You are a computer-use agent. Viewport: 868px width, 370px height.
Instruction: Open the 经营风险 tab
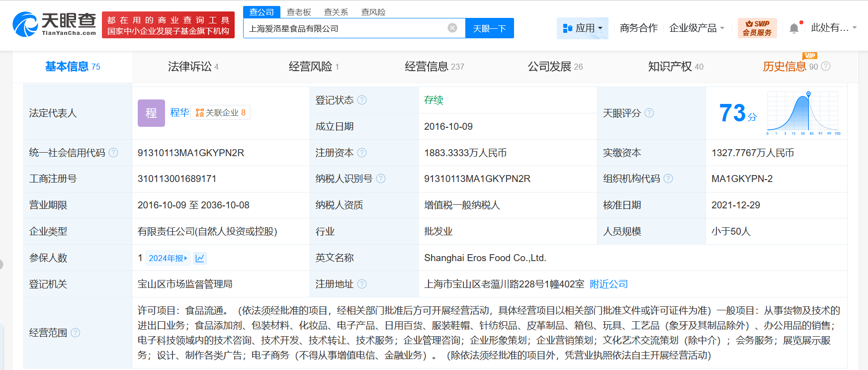[x=314, y=67]
